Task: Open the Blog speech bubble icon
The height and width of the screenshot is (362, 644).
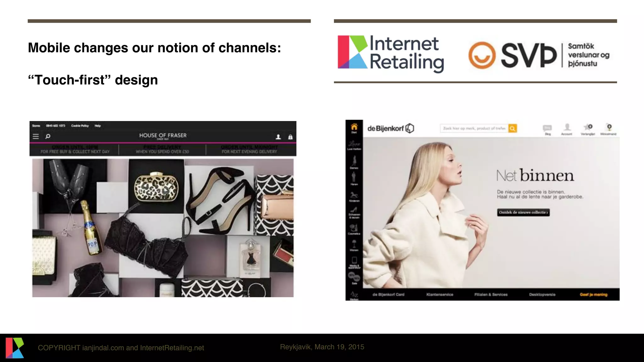Action: click(x=547, y=129)
